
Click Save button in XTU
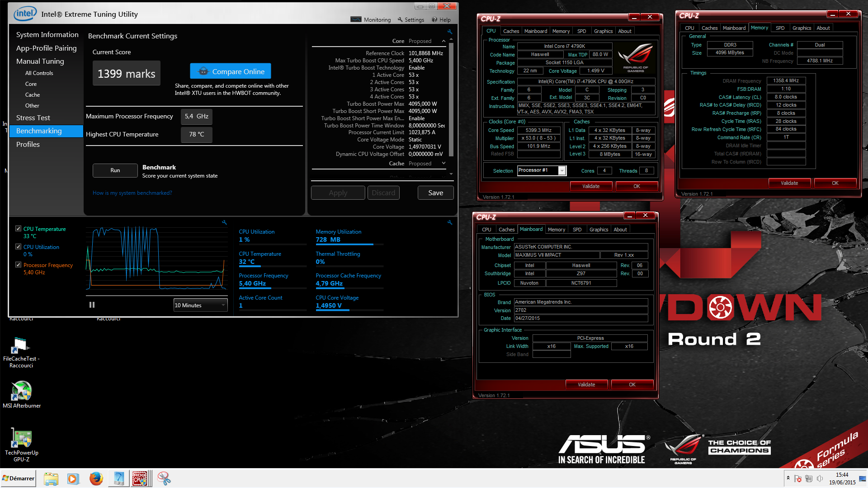[435, 193]
